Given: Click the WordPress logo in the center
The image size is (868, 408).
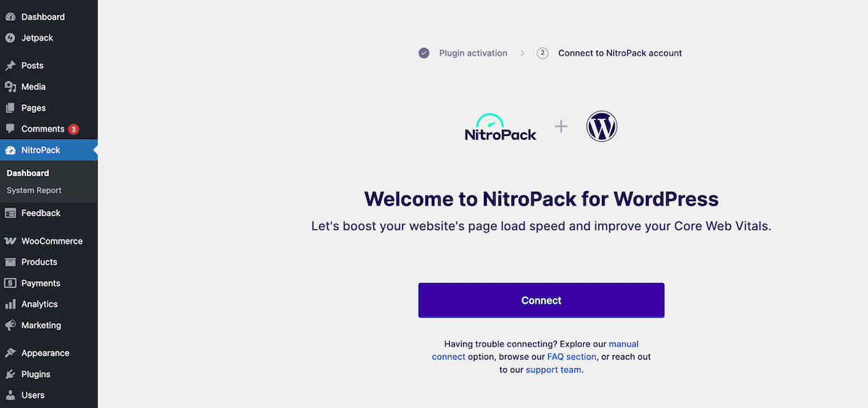Looking at the screenshot, I should tap(602, 127).
